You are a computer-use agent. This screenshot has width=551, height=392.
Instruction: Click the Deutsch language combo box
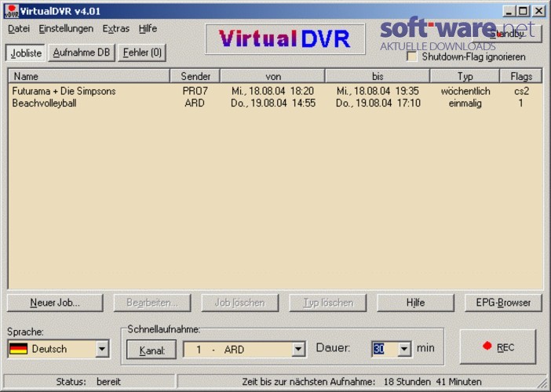click(58, 349)
